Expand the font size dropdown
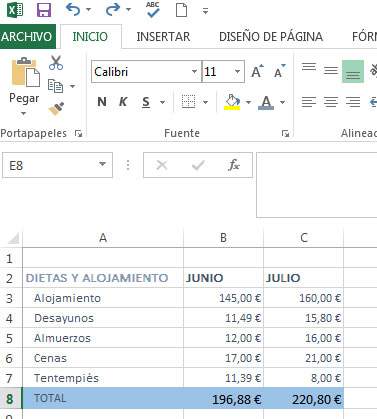377x419 pixels. coord(237,71)
